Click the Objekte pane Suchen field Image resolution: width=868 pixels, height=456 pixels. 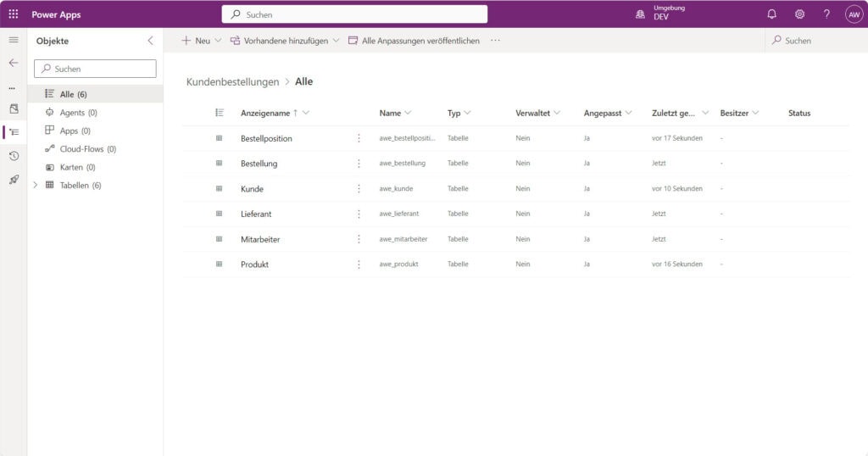pyautogui.click(x=95, y=69)
